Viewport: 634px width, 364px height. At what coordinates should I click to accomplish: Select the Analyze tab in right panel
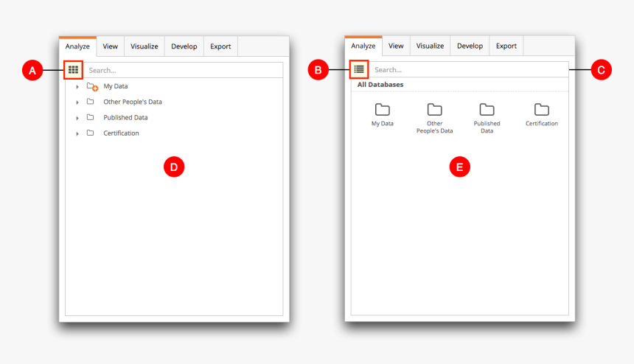click(363, 46)
